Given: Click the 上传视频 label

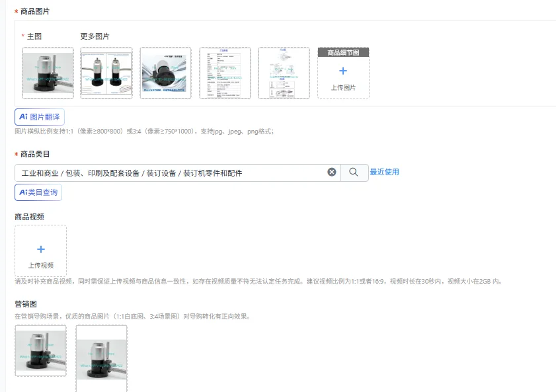Looking at the screenshot, I should (x=41, y=266).
